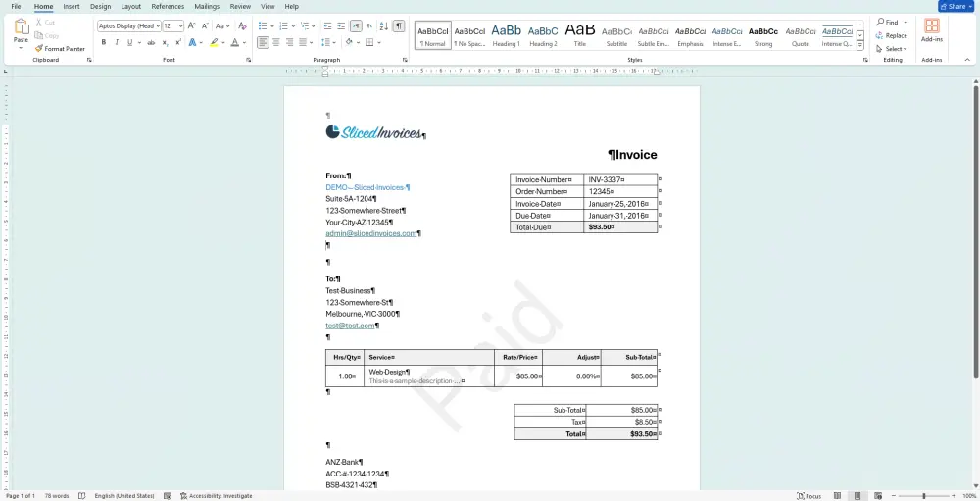
Task: Switch to the Layout tab
Action: click(x=130, y=6)
